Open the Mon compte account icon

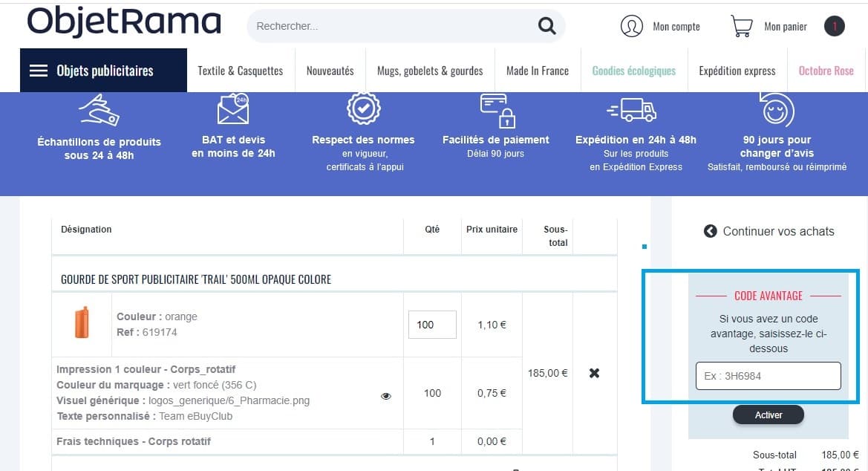click(x=632, y=26)
